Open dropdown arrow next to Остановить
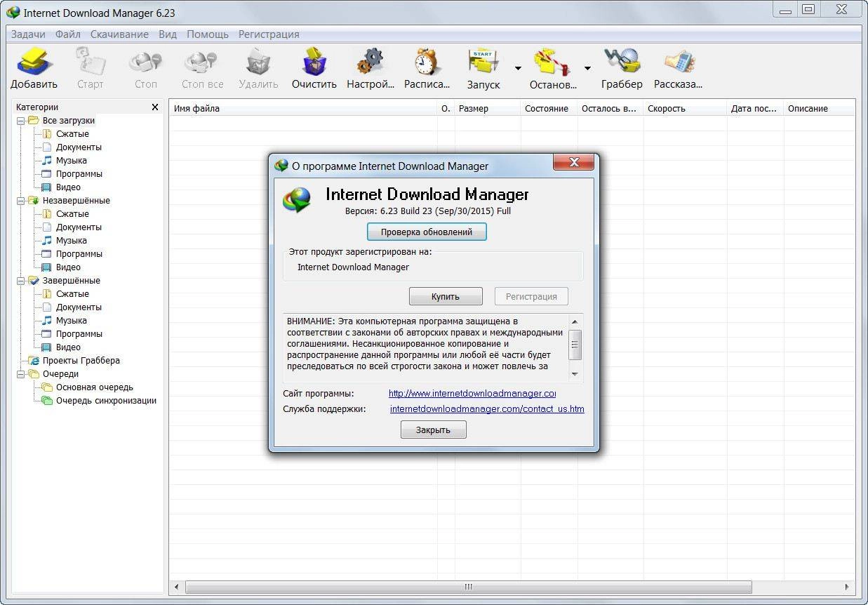868x605 pixels. pos(587,68)
